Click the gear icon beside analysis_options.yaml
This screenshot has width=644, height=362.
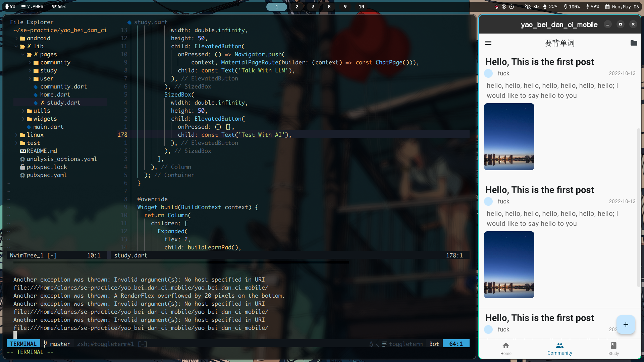click(22, 159)
